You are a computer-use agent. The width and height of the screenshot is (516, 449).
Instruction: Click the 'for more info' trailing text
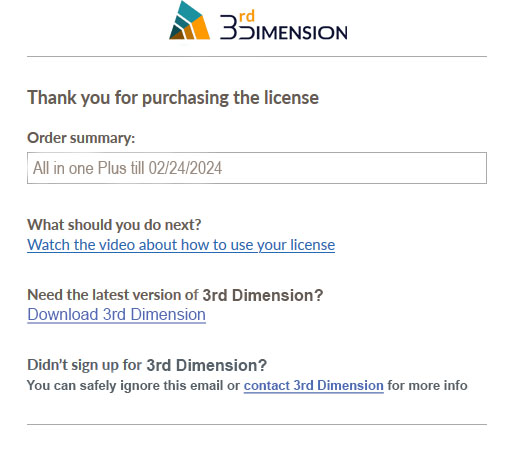tap(427, 385)
